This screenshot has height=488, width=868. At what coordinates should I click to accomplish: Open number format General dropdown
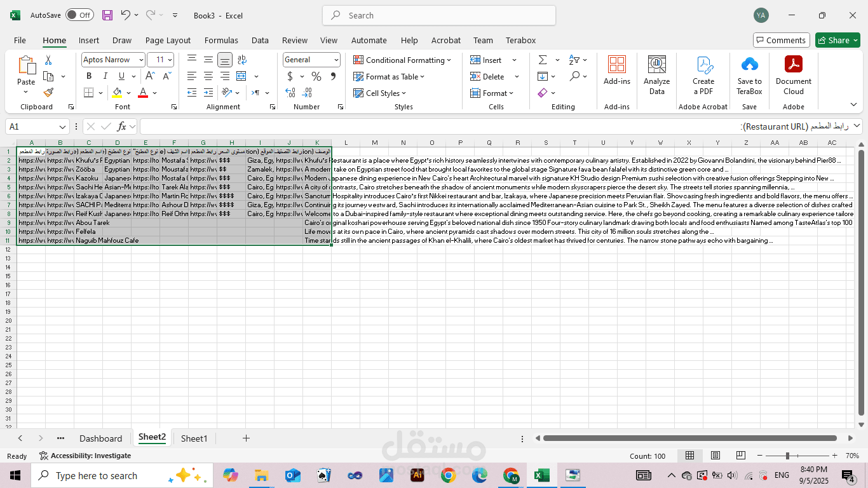[x=336, y=60]
